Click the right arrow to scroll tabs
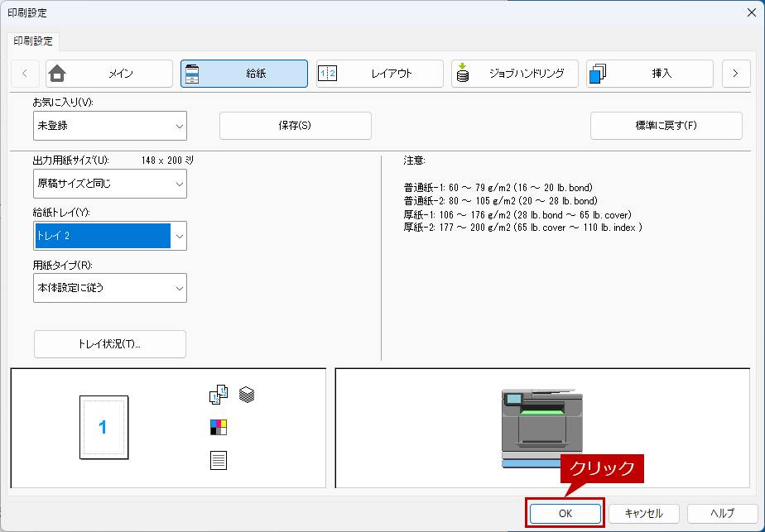Viewport: 765px width, 532px height. tap(735, 74)
